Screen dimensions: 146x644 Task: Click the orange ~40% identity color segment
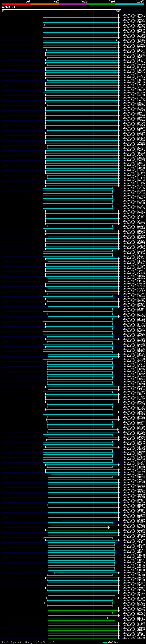44,4
